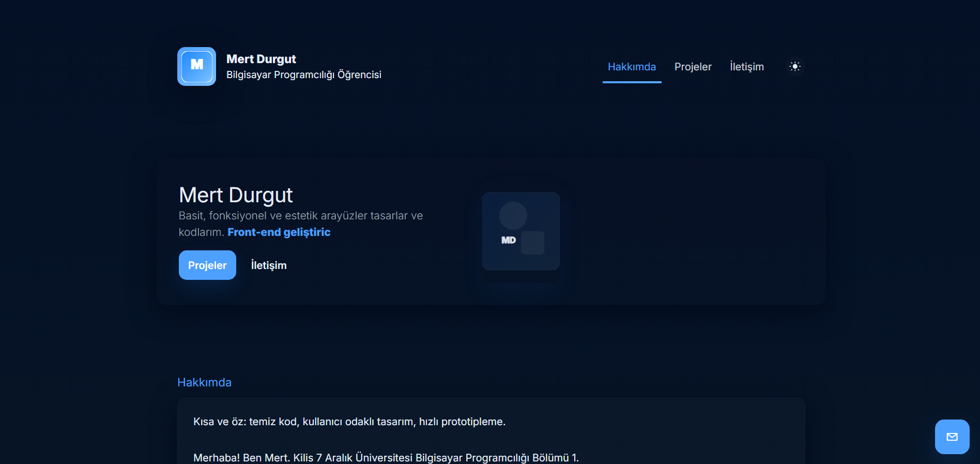Click the 'Merhaba! Ben Mert' paragraph
The image size is (980, 464).
(386, 458)
